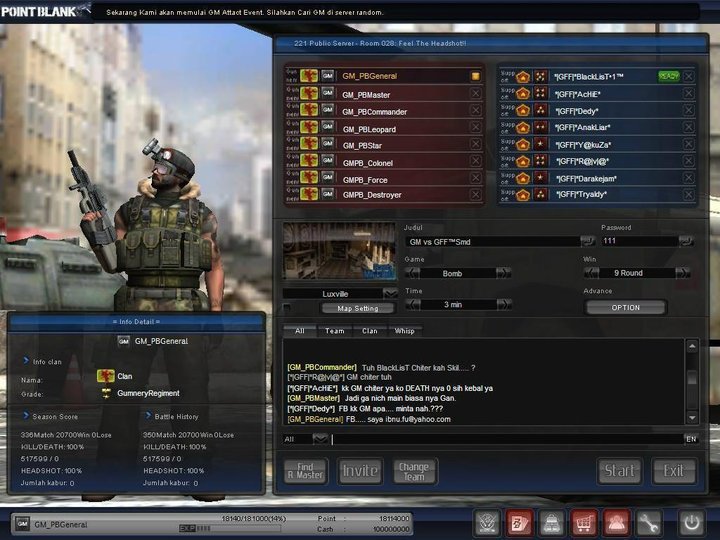Screen dimensions: 720x540
Task: Click Find R.Master button
Action: [x=305, y=471]
